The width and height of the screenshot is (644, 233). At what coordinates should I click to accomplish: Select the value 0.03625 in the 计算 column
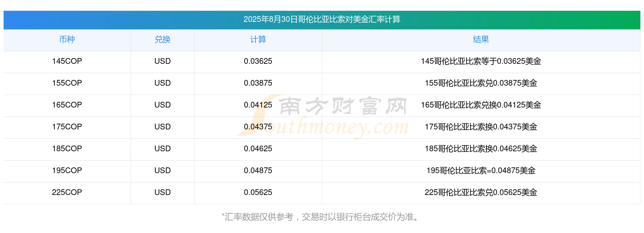pos(258,61)
